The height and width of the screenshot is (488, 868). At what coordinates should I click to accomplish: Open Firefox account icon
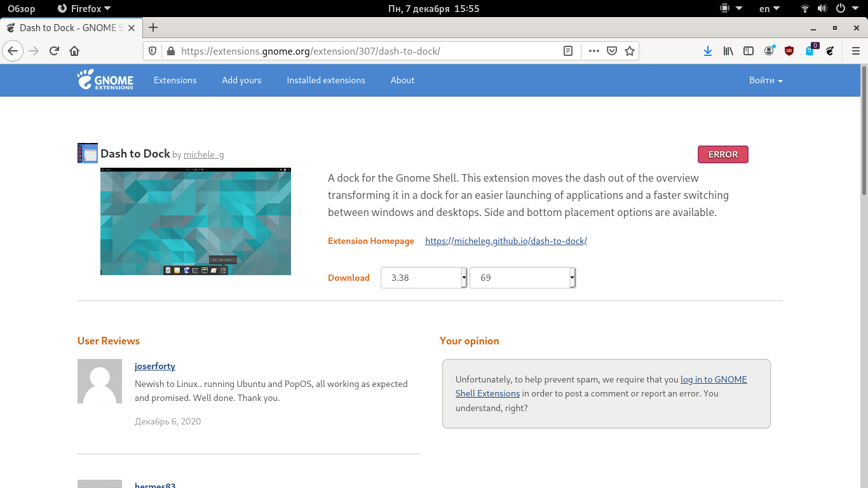[x=770, y=51]
